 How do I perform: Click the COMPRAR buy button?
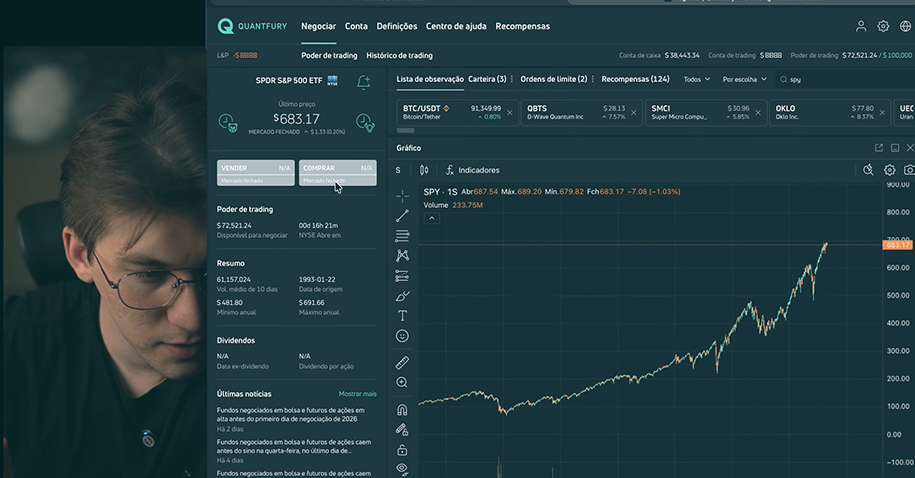pyautogui.click(x=337, y=173)
